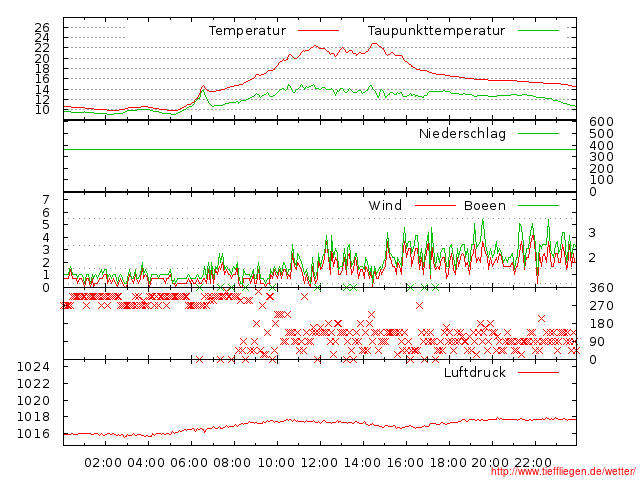
Task: Click the red line sample beside Luftdruck
Action: click(x=538, y=372)
